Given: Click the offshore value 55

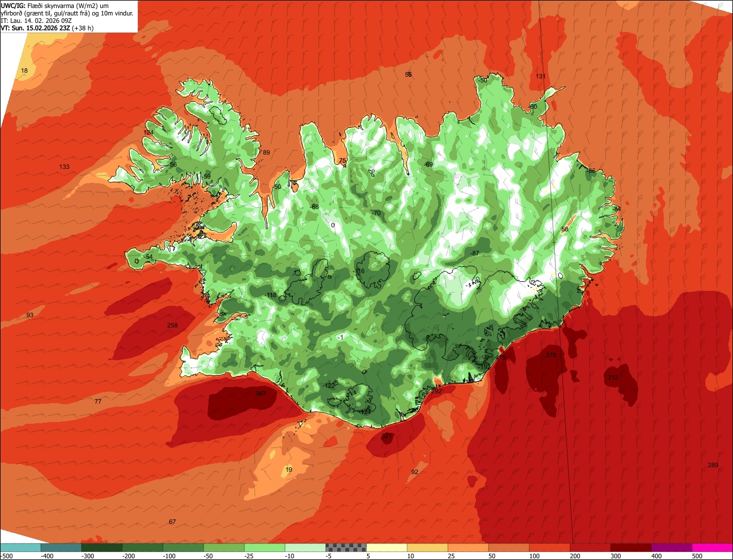Looking at the screenshot, I should [x=408, y=74].
